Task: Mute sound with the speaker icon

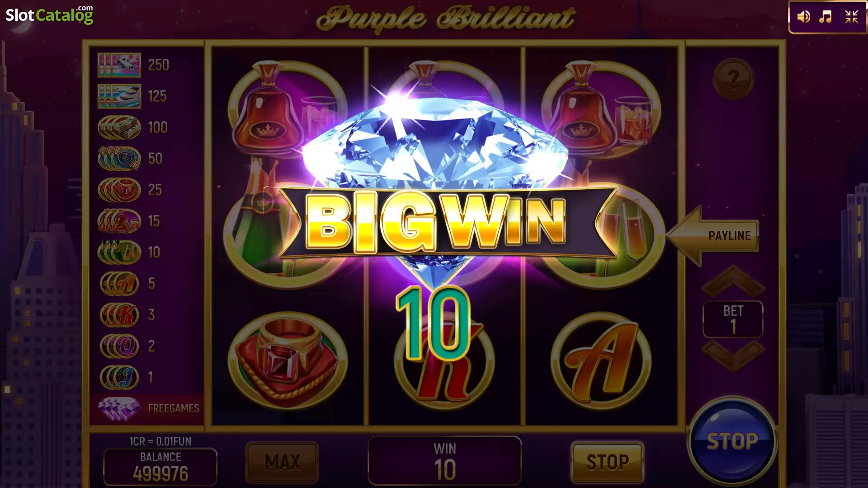Action: click(x=803, y=17)
